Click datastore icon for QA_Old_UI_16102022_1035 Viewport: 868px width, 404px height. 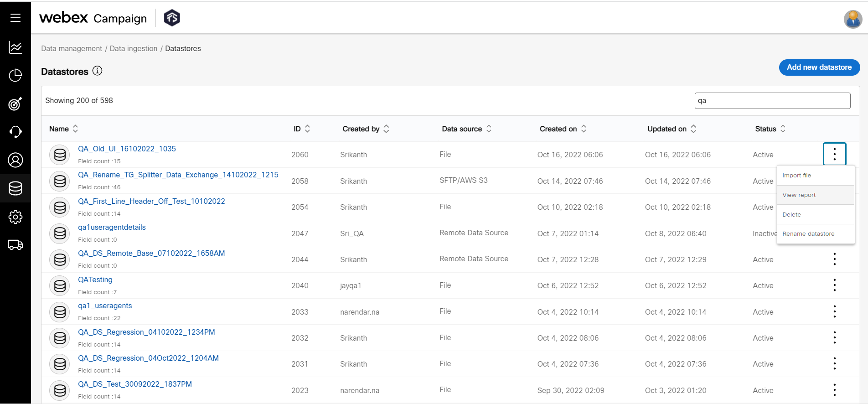60,155
